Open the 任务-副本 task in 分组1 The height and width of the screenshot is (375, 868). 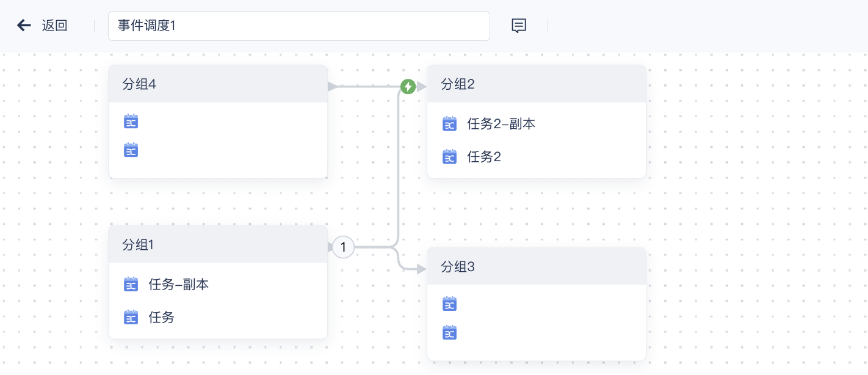pyautogui.click(x=178, y=284)
